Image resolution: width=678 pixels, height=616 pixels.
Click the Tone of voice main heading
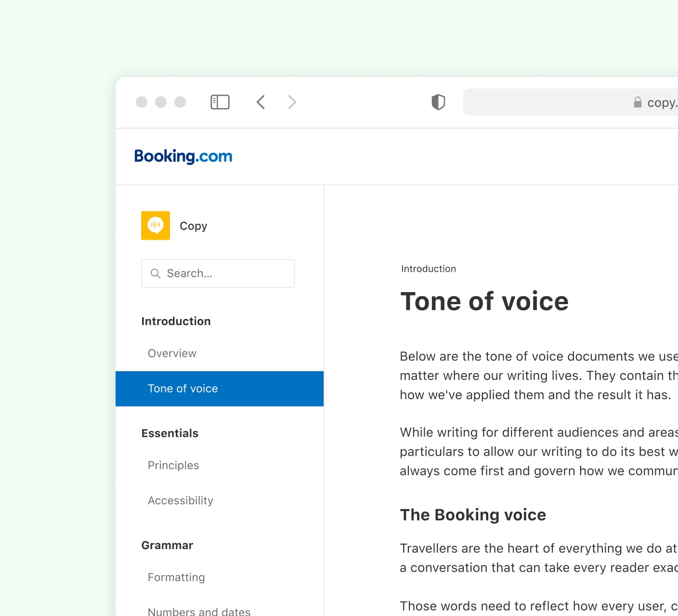(484, 301)
